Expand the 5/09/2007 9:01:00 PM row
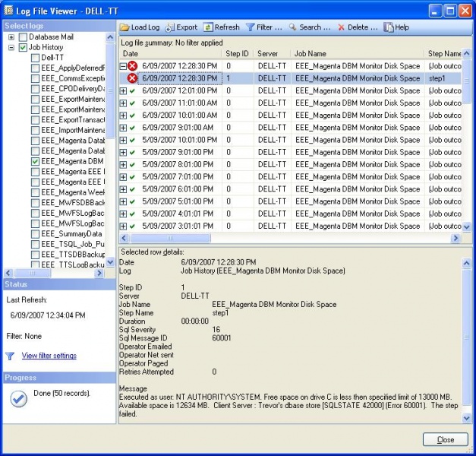The image size is (476, 456). tap(123, 152)
